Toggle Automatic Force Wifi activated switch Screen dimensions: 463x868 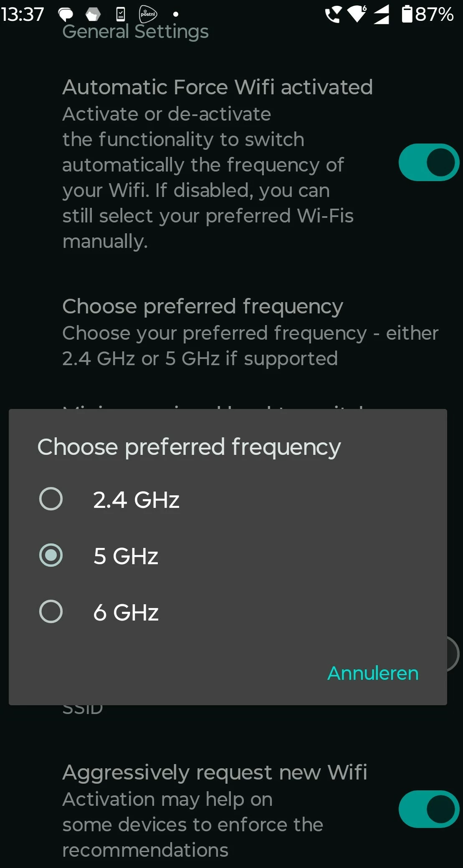[x=428, y=162]
